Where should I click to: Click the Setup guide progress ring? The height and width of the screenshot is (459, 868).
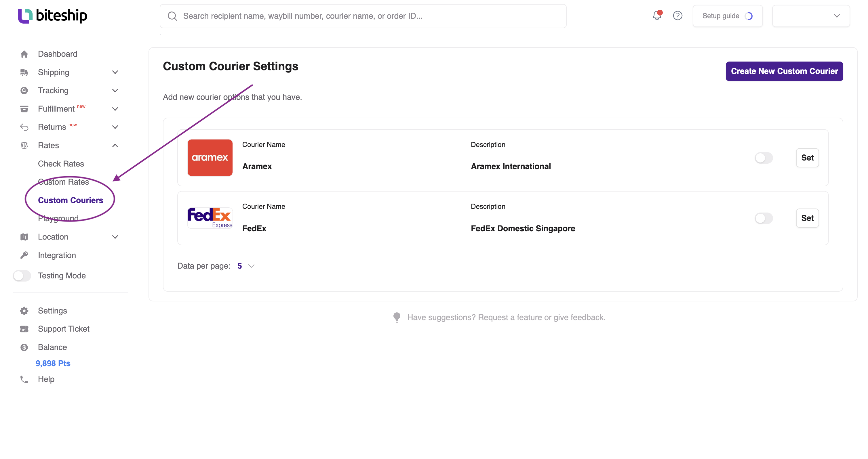pos(749,16)
